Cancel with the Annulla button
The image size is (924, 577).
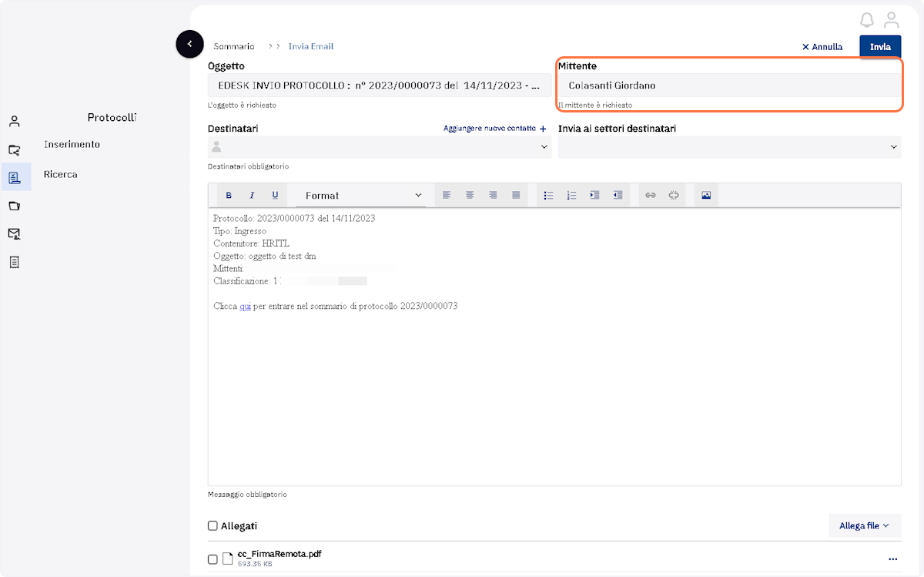(x=822, y=47)
